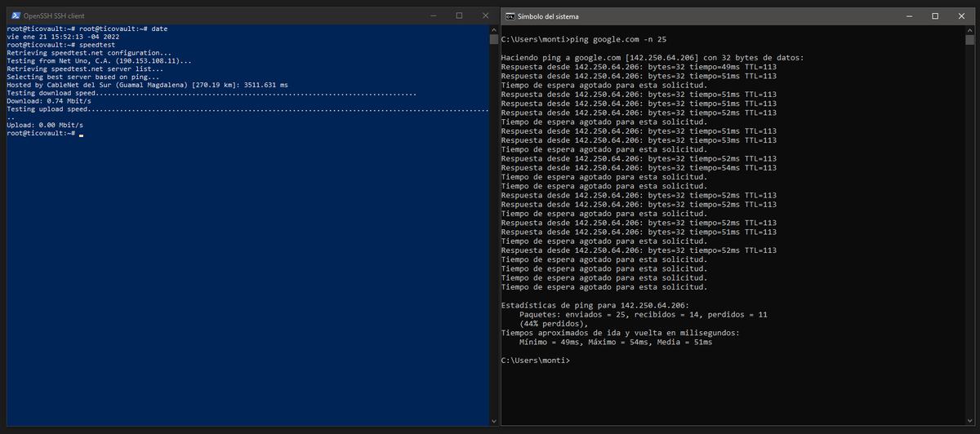Maximize the OpenSSH SSH client window
980x434 pixels.
tap(460, 15)
